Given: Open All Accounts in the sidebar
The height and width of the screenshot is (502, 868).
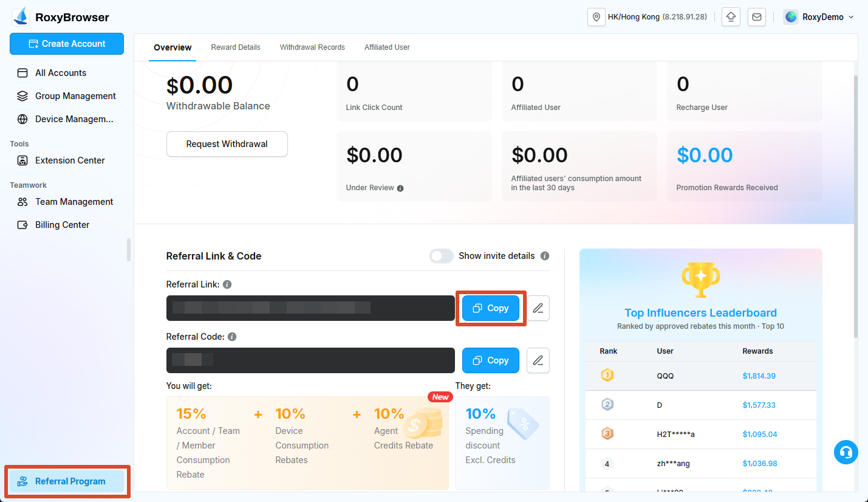Looking at the screenshot, I should point(67,73).
